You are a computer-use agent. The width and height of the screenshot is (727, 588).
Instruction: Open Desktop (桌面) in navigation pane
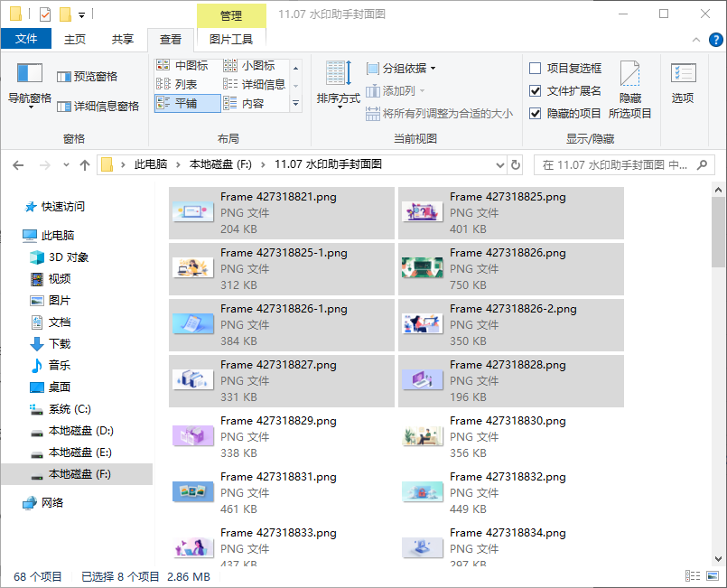pyautogui.click(x=51, y=387)
